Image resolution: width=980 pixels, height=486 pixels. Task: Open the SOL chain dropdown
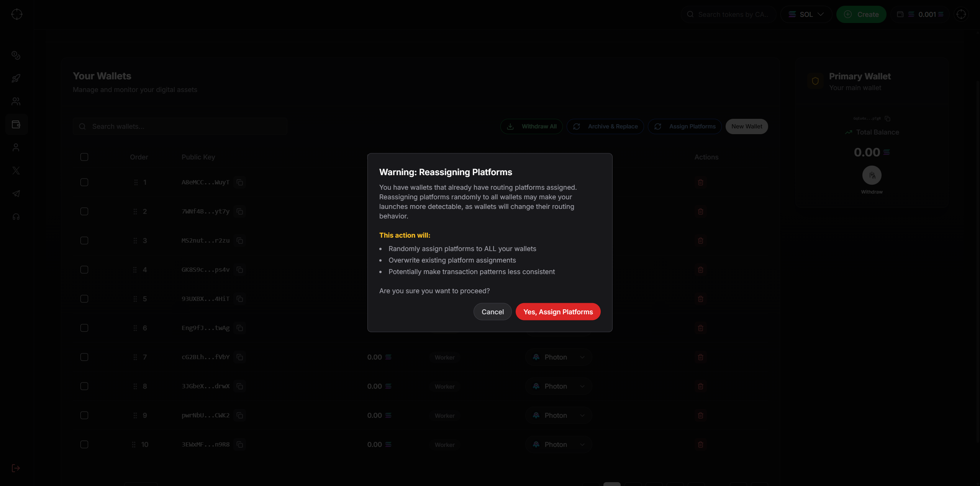pos(806,15)
